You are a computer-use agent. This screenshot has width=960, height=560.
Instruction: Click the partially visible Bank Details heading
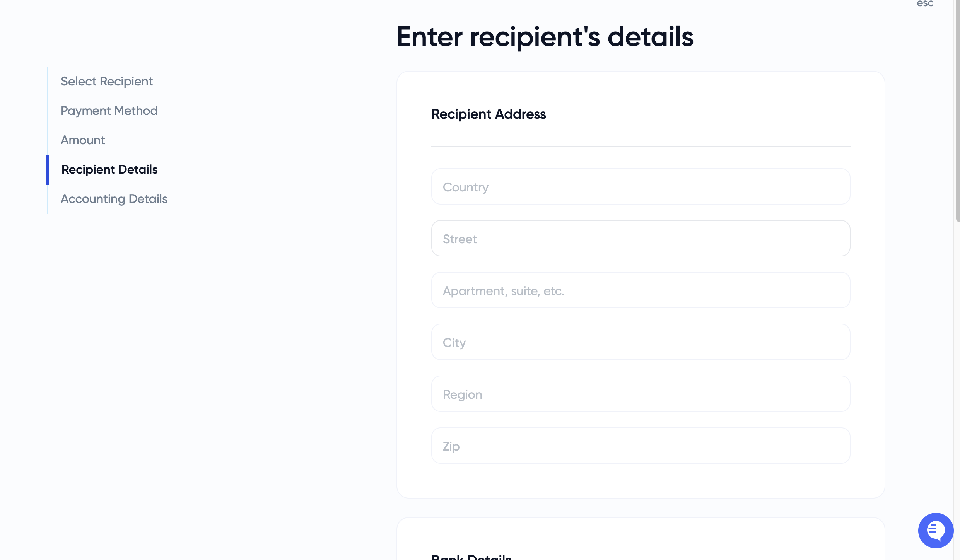pyautogui.click(x=471, y=557)
